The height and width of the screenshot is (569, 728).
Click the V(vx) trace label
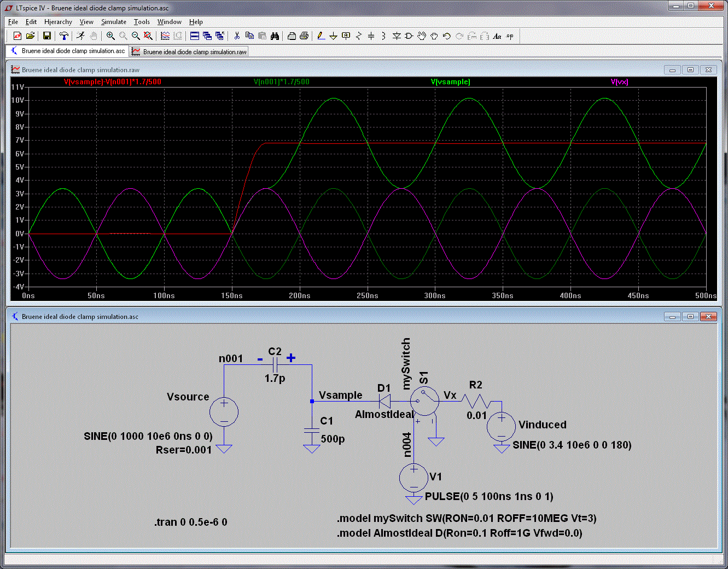click(x=619, y=82)
